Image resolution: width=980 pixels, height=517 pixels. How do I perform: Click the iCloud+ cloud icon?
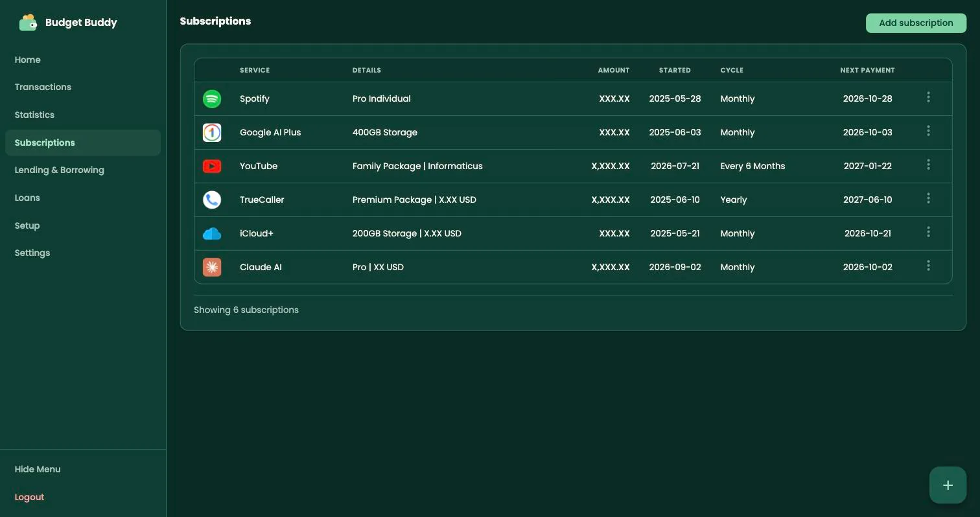[212, 233]
